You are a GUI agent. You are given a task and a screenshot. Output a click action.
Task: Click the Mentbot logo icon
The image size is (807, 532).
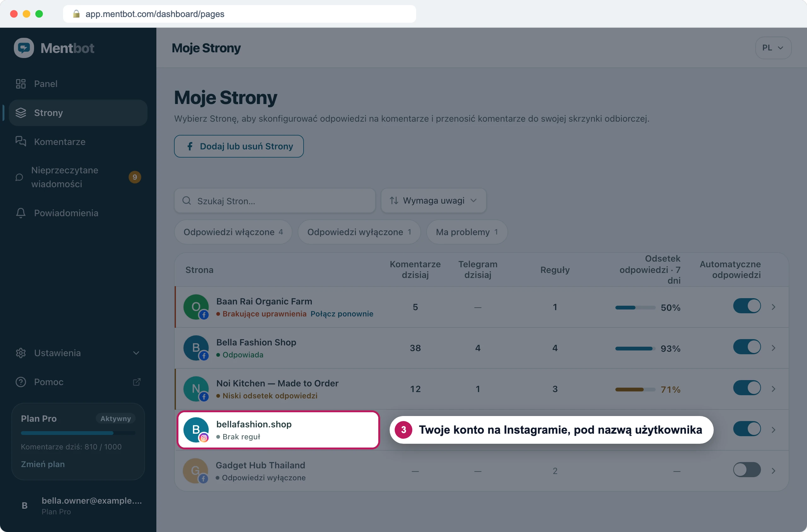24,48
